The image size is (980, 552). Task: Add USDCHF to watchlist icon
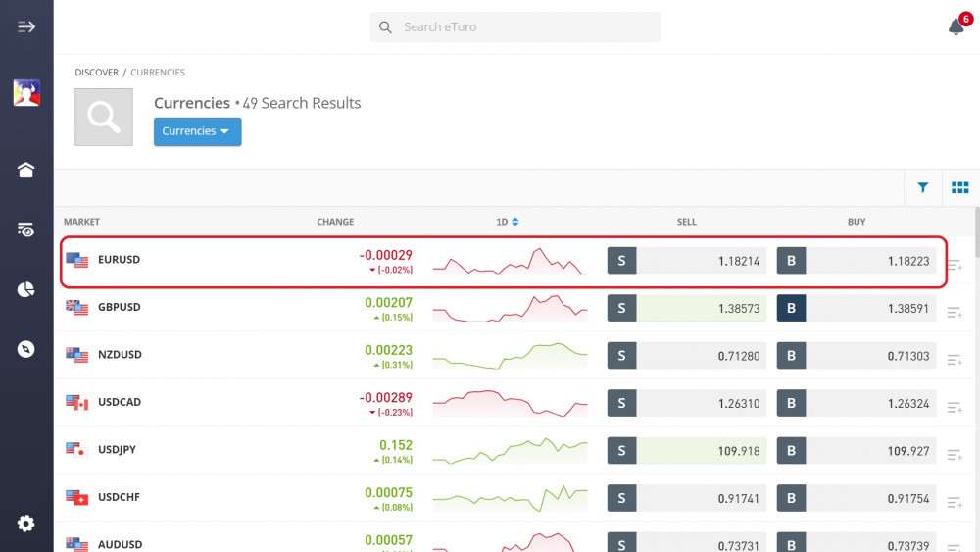click(955, 502)
